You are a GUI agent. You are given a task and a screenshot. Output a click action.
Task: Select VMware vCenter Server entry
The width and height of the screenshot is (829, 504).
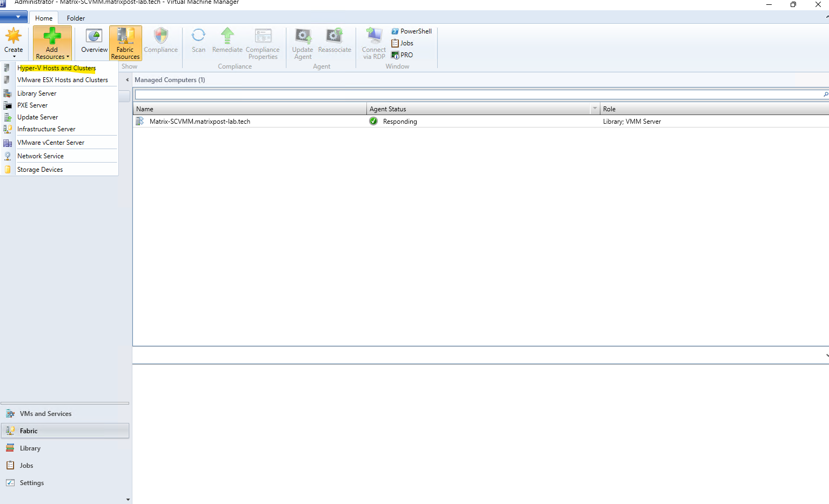coord(51,143)
